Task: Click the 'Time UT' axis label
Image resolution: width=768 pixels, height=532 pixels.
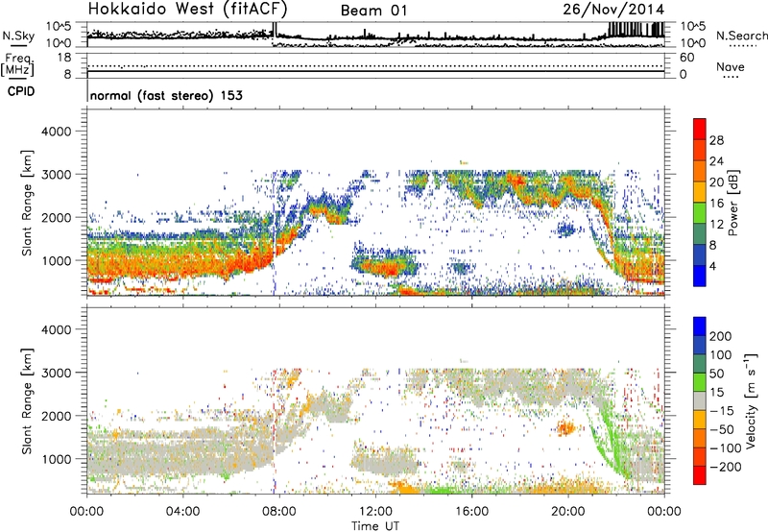Action: (x=375, y=526)
